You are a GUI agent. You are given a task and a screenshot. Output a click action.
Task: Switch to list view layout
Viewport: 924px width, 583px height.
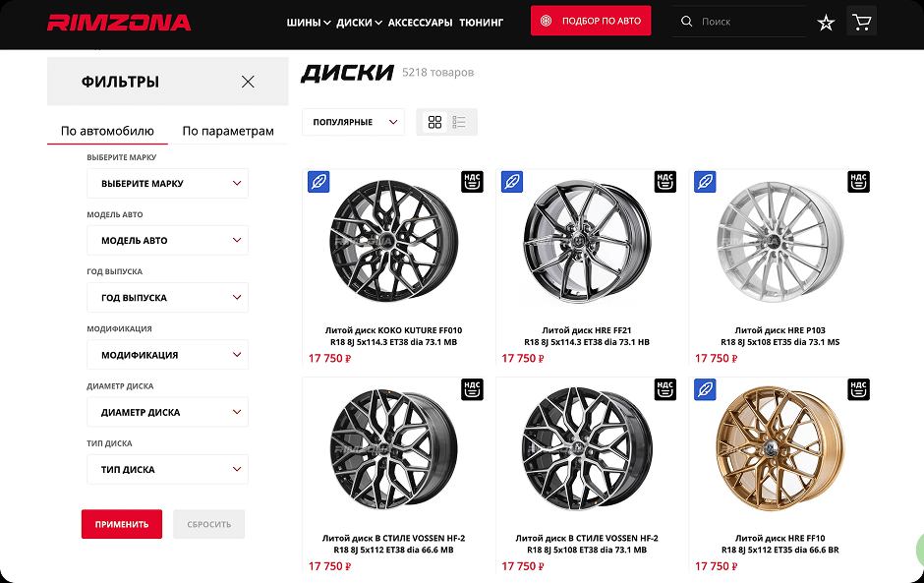[x=459, y=122]
